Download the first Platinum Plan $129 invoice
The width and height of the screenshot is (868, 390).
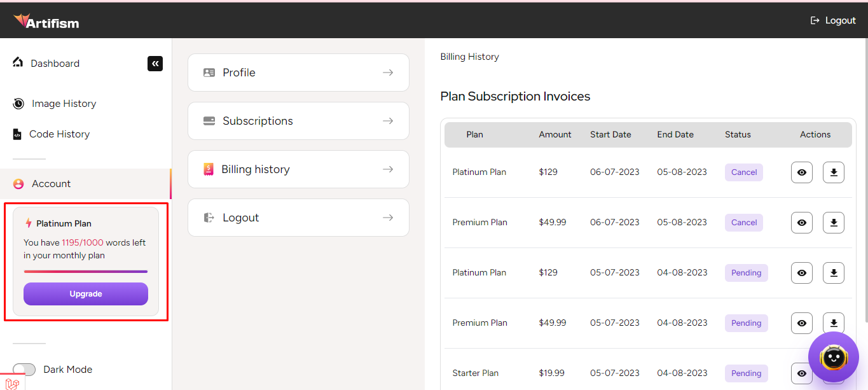click(x=834, y=172)
